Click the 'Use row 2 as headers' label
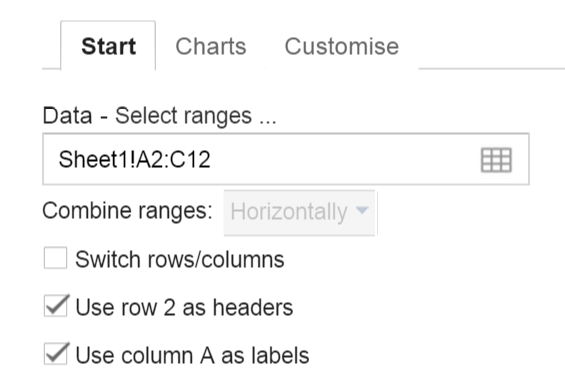Viewport: 565px width, 390px height. click(x=184, y=307)
